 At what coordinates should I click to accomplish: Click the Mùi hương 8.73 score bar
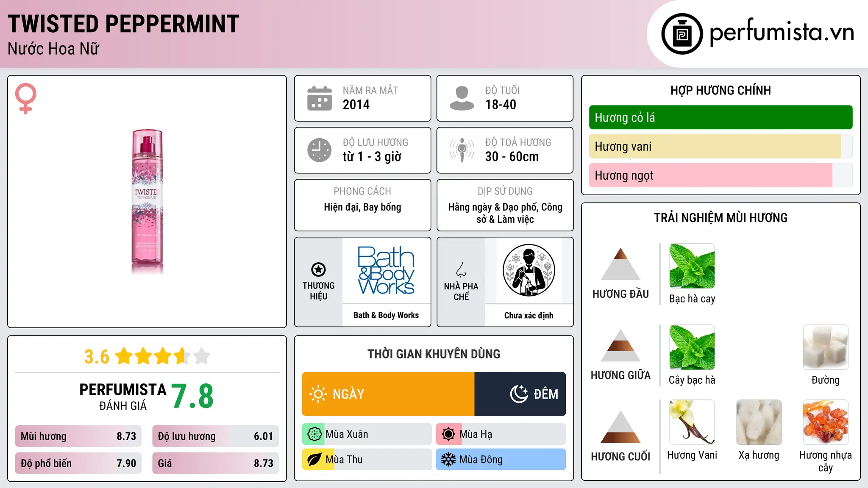coord(78,436)
